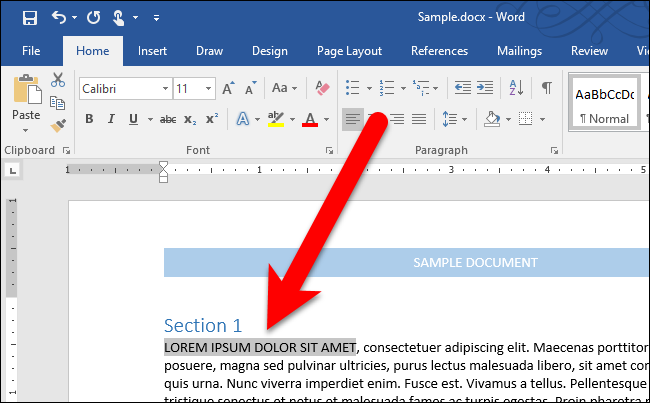Apply multilevel list

(x=421, y=88)
